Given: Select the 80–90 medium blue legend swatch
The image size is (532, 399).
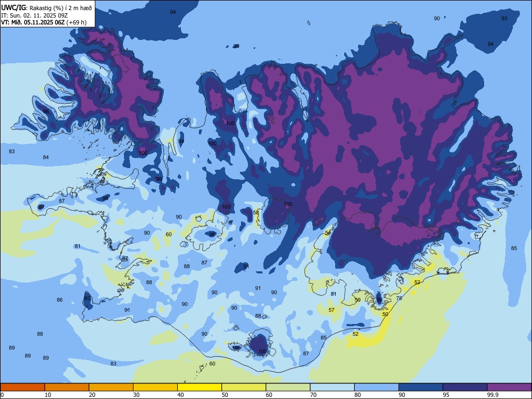Looking at the screenshot, I should [x=377, y=387].
